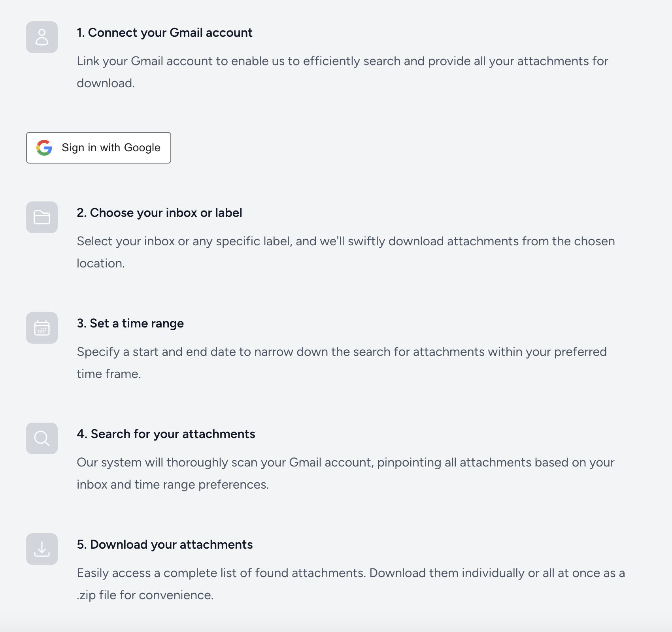Click the time frame text under step 3
Image resolution: width=672 pixels, height=632 pixels.
[109, 374]
